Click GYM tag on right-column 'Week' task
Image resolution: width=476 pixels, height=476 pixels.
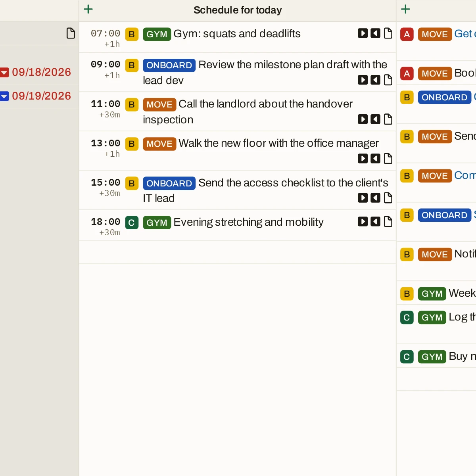point(432,294)
